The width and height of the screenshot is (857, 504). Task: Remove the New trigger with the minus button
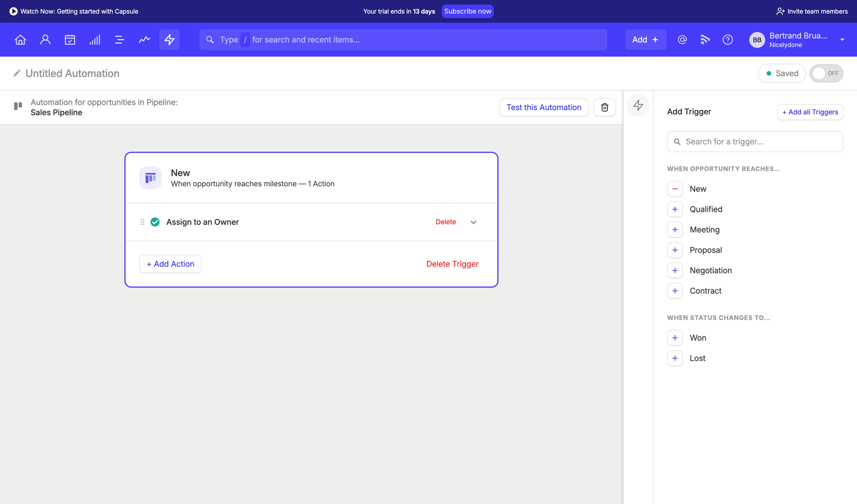point(675,189)
